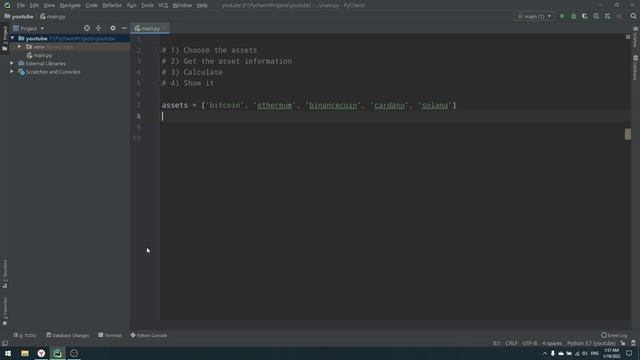
Task: Click the PyCharm taskbar icon
Action: point(58,353)
